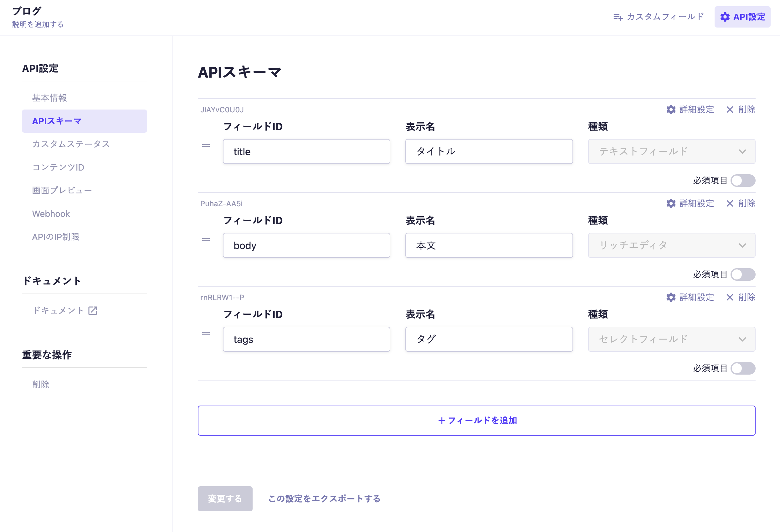Expand the リッチエディタ type dropdown

(x=671, y=245)
